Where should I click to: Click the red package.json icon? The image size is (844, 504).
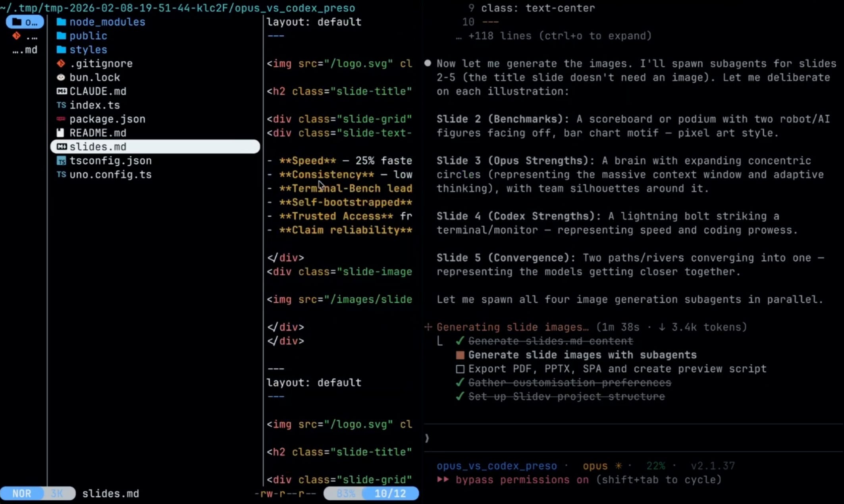click(x=61, y=119)
